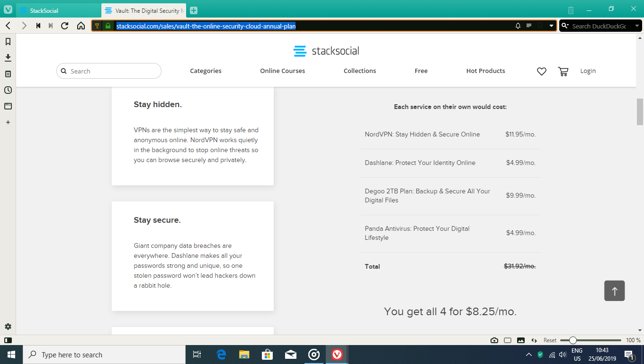
Task: Reload the current page
Action: [x=65, y=26]
